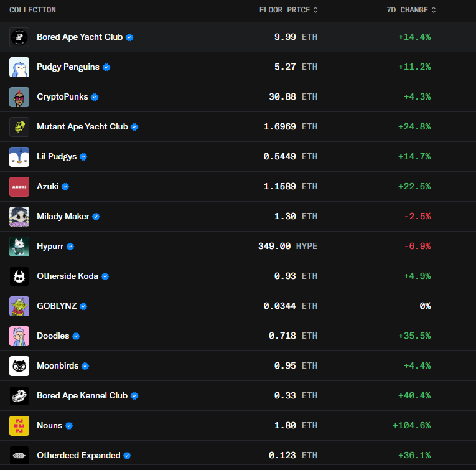Click the 349.00 HYPE floor price
The image size is (476, 470).
tap(288, 247)
